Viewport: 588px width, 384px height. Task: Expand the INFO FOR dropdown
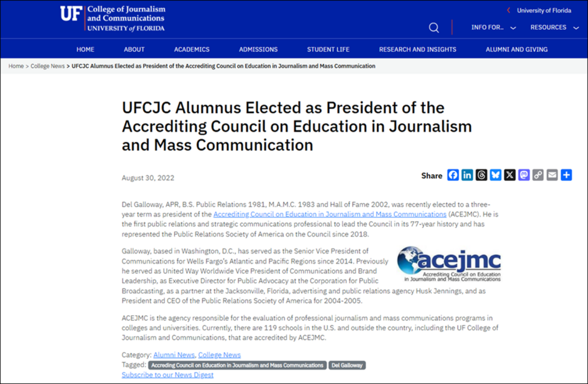pos(493,28)
